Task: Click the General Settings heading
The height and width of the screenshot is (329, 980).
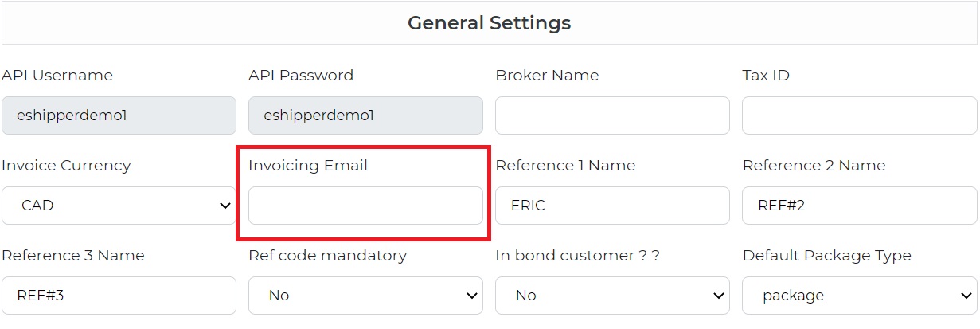Action: click(x=489, y=23)
